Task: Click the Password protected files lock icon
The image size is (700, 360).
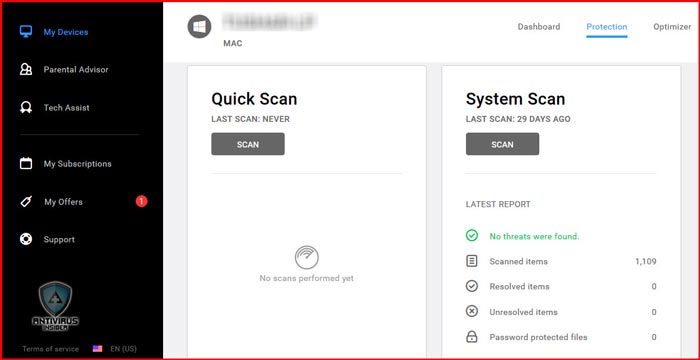Action: [472, 337]
